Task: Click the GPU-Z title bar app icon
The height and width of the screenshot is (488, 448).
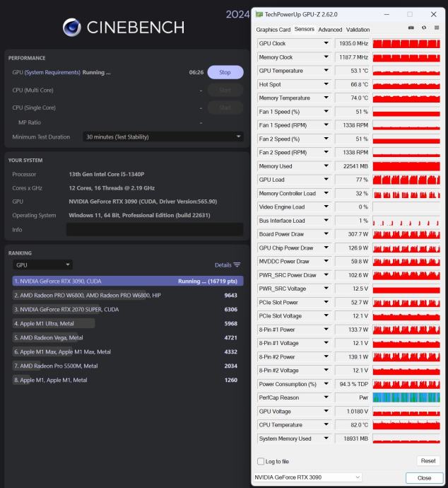Action: pos(259,14)
